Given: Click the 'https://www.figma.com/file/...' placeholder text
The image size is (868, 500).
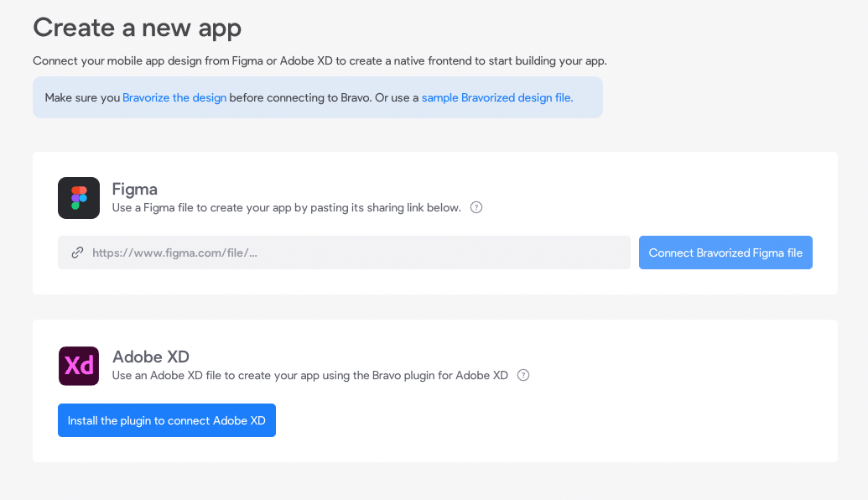Looking at the screenshot, I should (x=174, y=253).
